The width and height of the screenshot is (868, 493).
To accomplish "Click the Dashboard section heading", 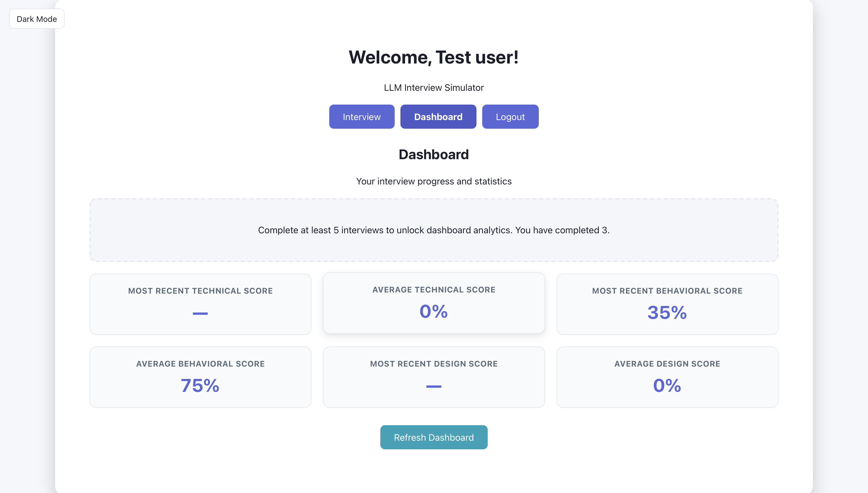I will tap(433, 154).
